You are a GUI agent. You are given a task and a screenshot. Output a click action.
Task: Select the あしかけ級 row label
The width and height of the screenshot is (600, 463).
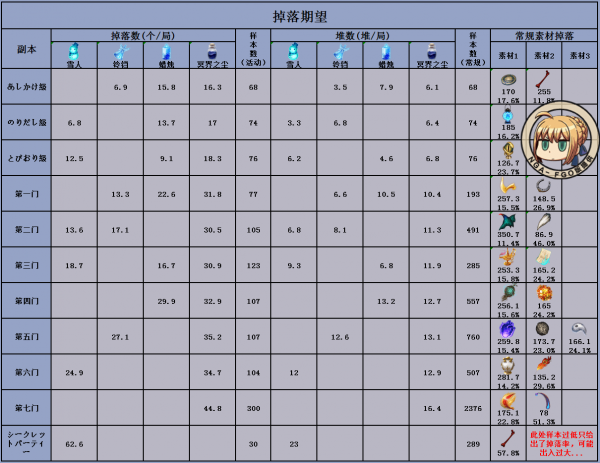click(x=26, y=87)
